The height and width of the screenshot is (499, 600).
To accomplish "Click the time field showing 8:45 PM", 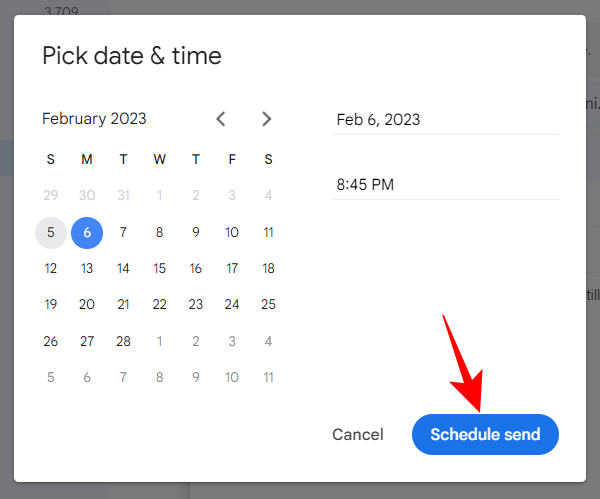I will pos(445,184).
